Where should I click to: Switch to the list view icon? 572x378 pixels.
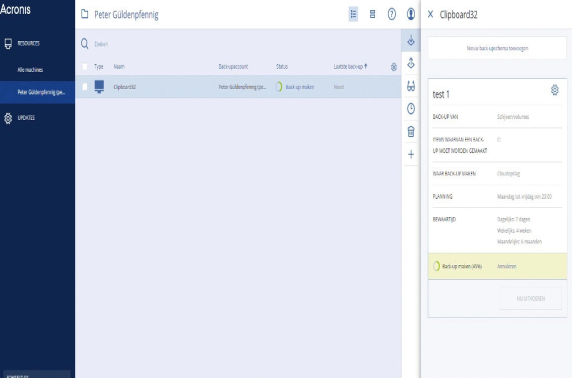point(353,14)
